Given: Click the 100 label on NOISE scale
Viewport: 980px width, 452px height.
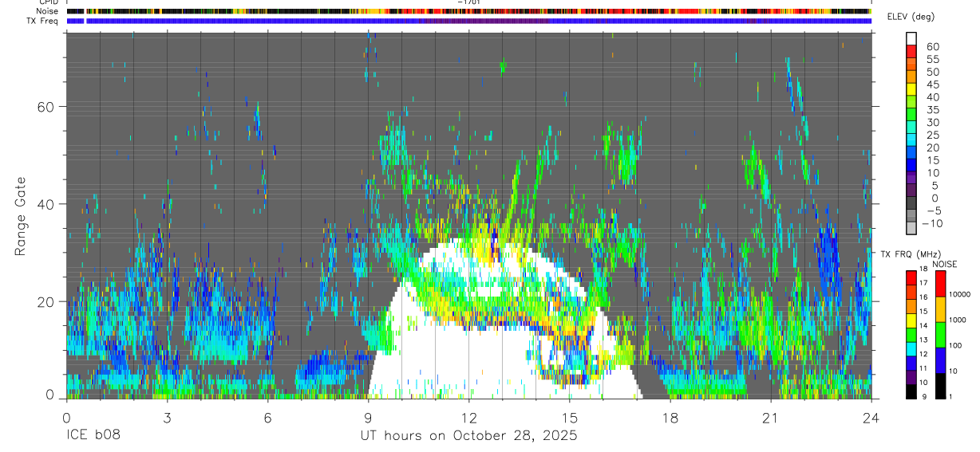Looking at the screenshot, I should 956,346.
